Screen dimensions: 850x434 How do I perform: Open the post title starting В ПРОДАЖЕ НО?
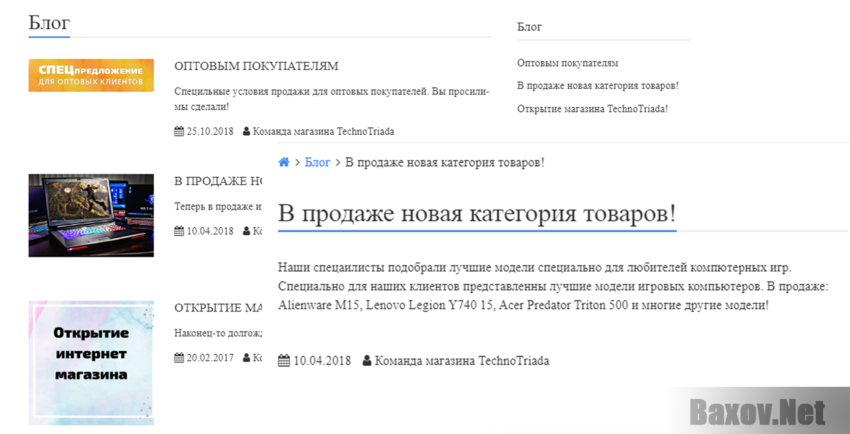click(218, 181)
